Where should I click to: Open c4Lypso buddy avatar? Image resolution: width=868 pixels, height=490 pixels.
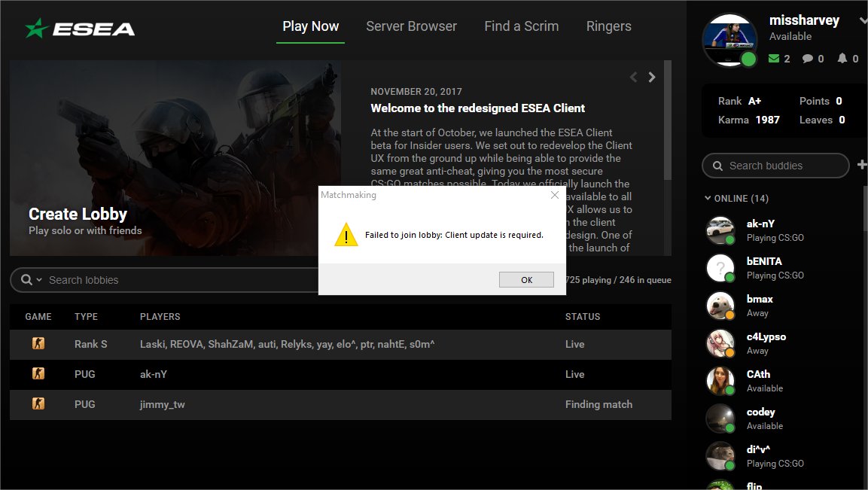pos(720,343)
